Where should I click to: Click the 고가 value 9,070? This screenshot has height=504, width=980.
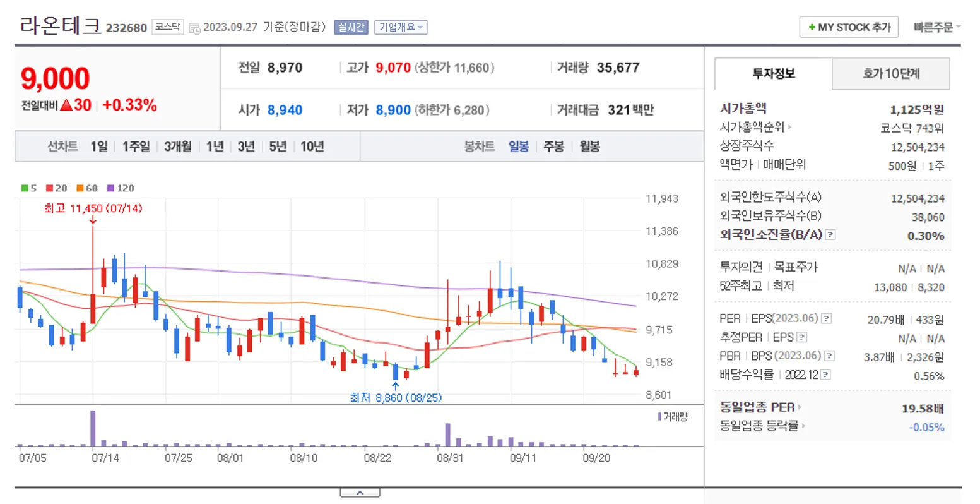(x=393, y=68)
